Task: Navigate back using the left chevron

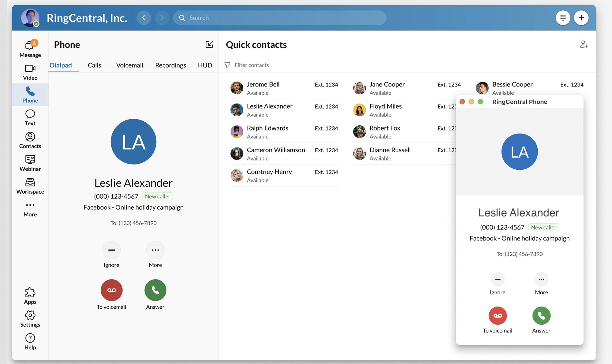Action: tap(144, 18)
